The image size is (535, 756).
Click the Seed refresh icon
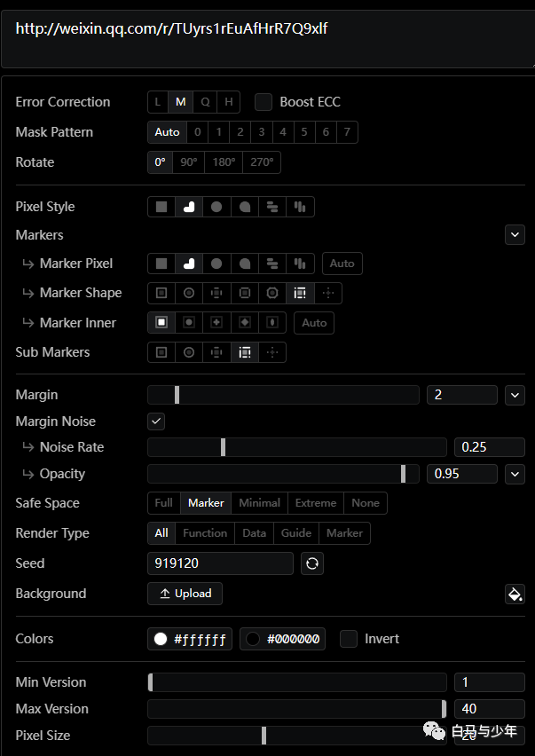(x=312, y=563)
